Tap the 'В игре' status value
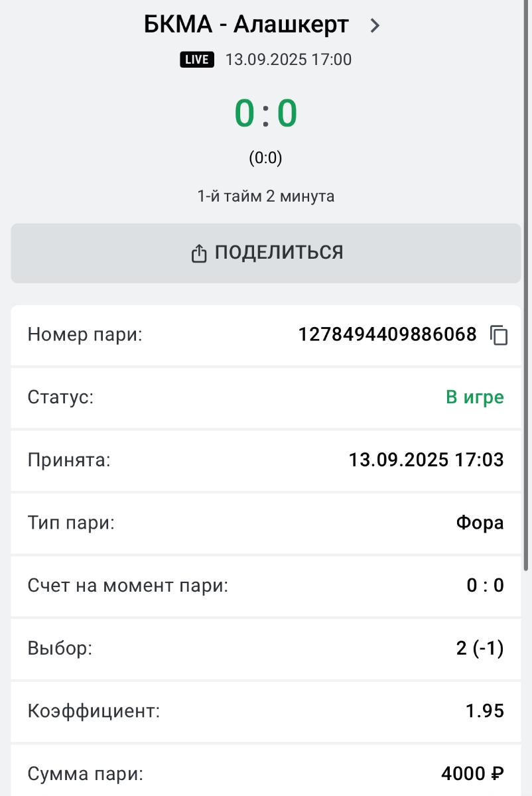Viewport: 532px width, 796px height. pyautogui.click(x=474, y=397)
